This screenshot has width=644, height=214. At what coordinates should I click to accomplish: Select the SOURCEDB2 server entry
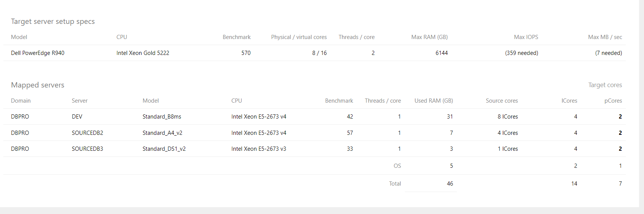pos(87,133)
